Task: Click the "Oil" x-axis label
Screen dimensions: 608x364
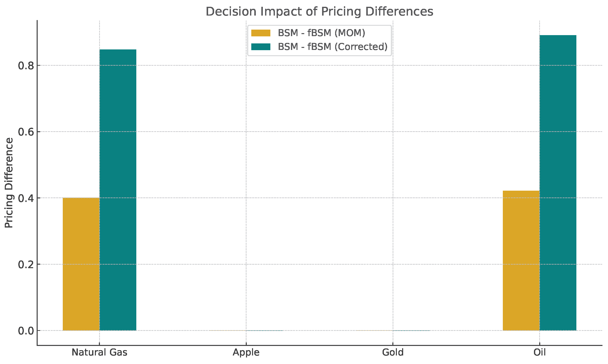Action: pos(539,352)
